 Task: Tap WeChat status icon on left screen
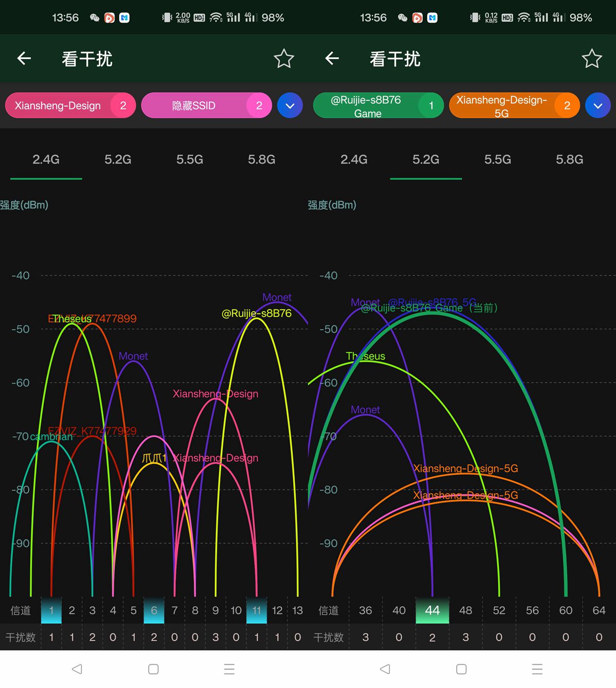95,18
